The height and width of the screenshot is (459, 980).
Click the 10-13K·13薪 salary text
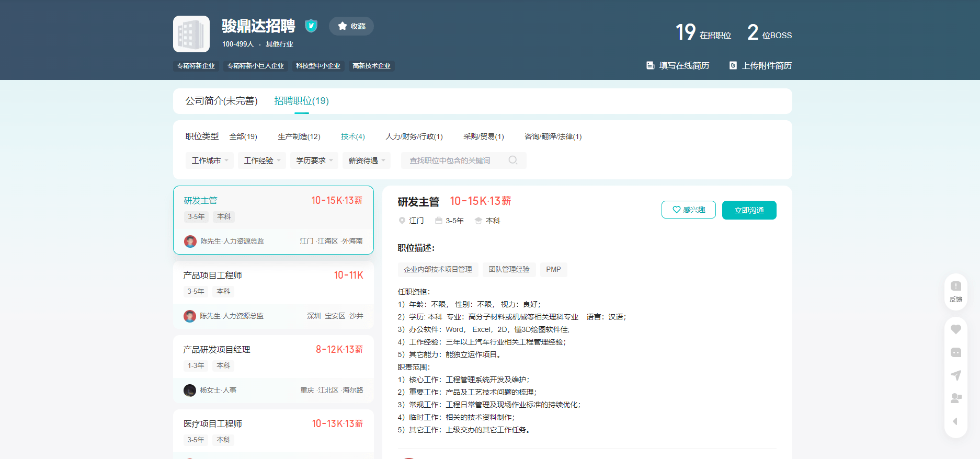click(337, 423)
